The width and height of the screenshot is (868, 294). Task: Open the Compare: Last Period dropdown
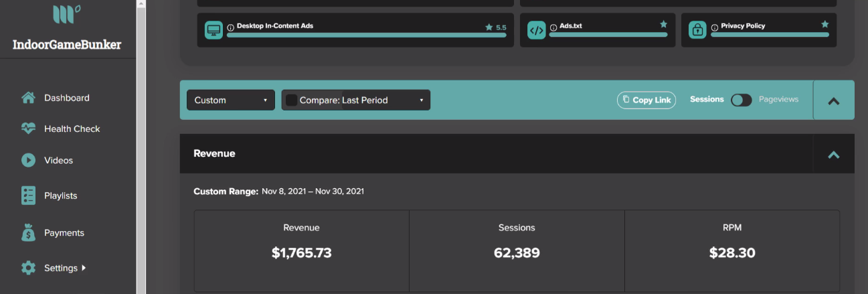point(356,100)
